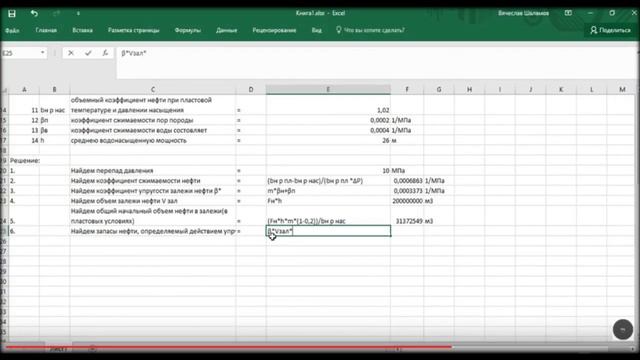Click the βв label cell
This screenshot has width=640, height=360.
[x=55, y=130]
